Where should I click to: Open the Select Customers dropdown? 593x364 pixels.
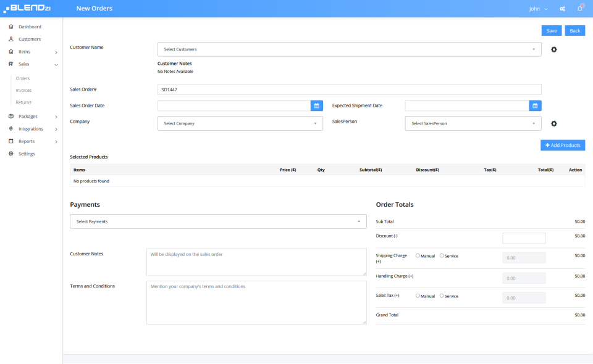[x=349, y=49]
